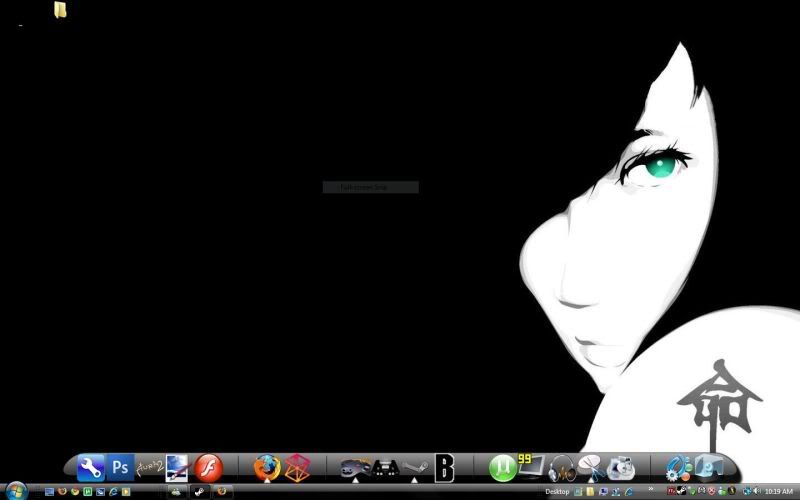Click the Desktop toolbar label in taskbar
The width and height of the screenshot is (800, 500).
click(557, 492)
